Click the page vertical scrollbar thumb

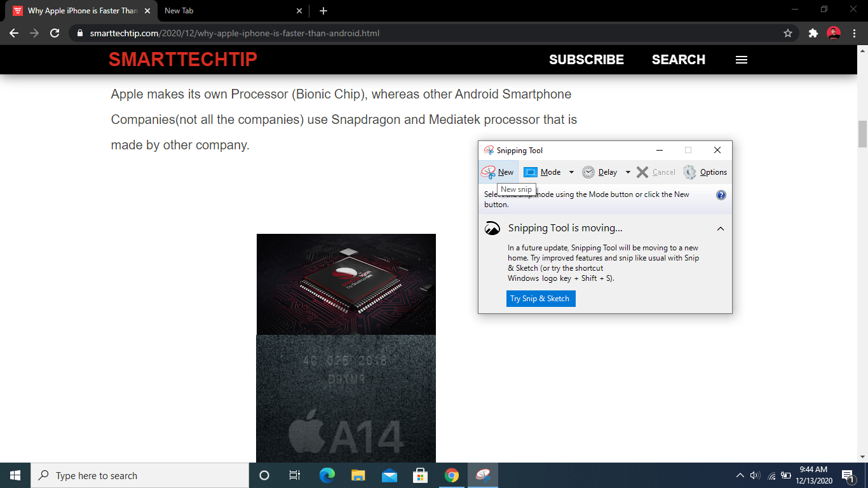point(862,133)
